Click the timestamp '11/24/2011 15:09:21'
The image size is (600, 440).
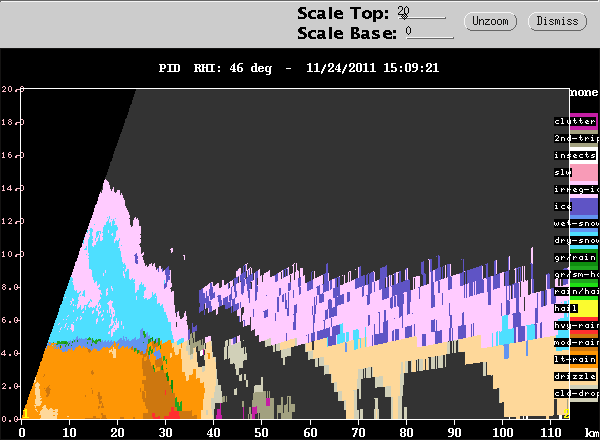pyautogui.click(x=372, y=68)
